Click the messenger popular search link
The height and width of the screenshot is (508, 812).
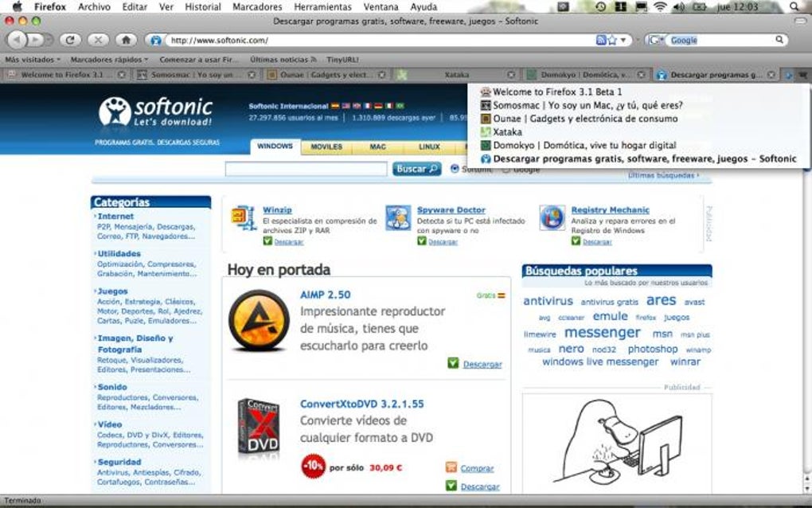pyautogui.click(x=603, y=333)
